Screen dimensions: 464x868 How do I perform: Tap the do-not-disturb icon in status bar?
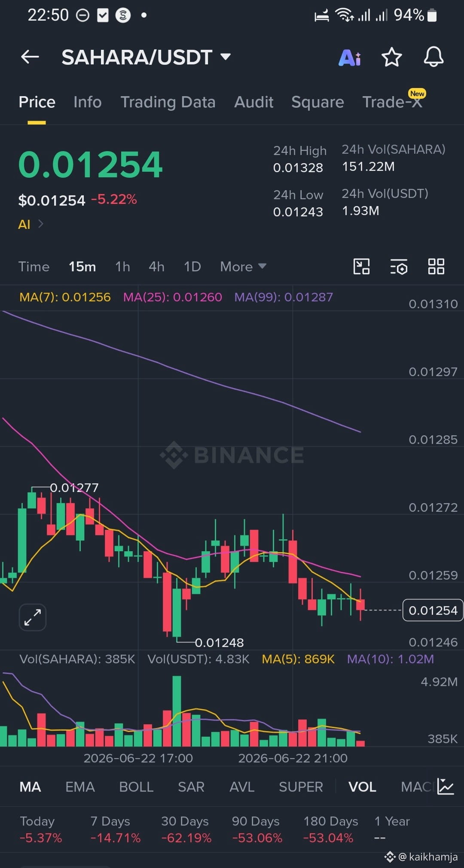82,15
